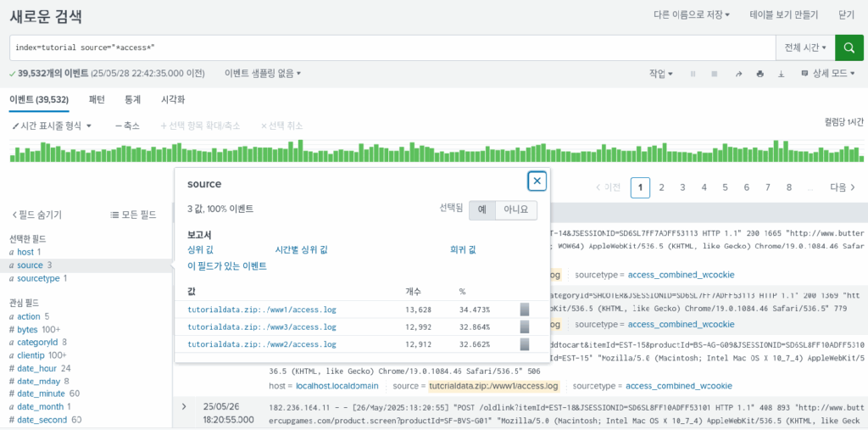Viewport: 868px width, 430px height.
Task: Open sourcetype field in sidebar
Action: (37, 278)
